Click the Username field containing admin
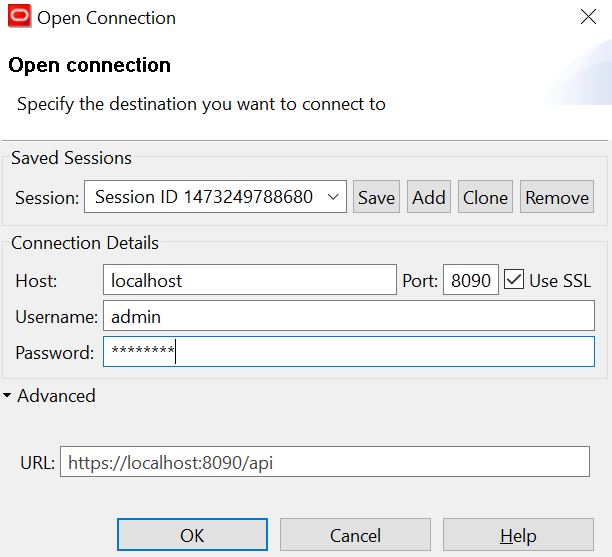Viewport: 612px width, 557px height. coord(349,316)
